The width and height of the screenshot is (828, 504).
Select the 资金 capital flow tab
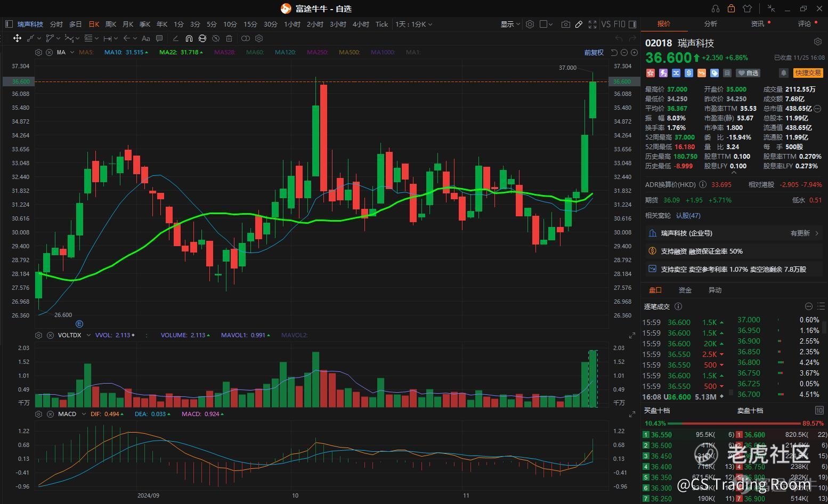[x=685, y=290]
